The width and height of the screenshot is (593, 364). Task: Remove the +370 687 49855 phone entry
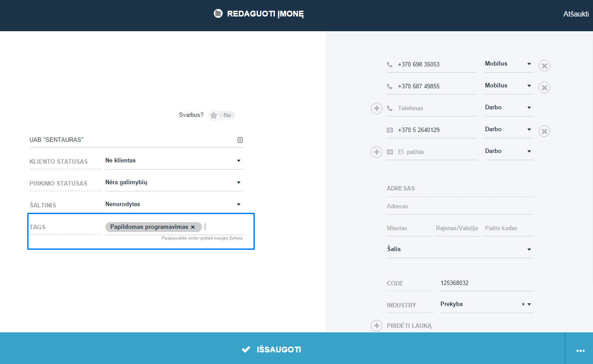[544, 87]
